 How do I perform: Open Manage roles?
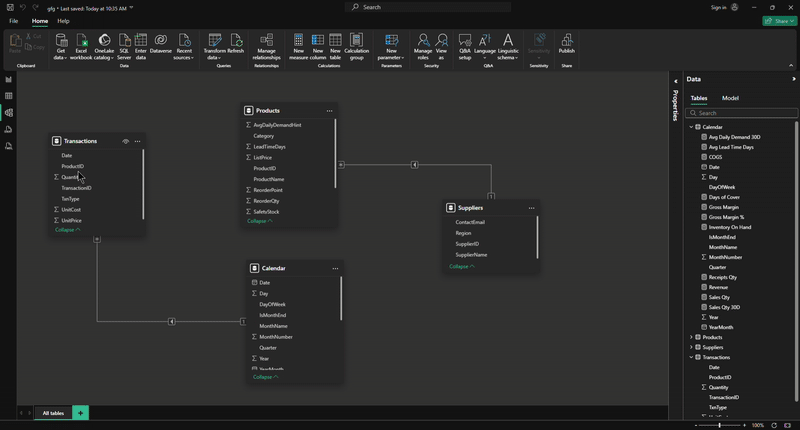click(423, 46)
